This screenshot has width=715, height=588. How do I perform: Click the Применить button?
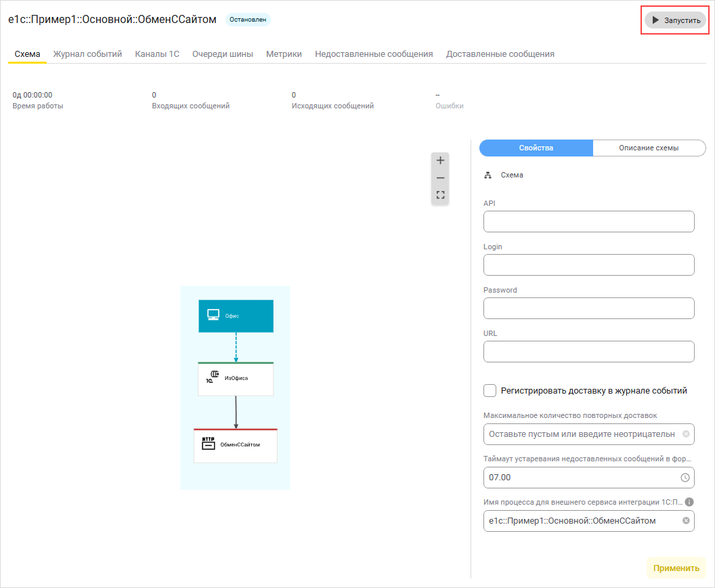pos(676,568)
